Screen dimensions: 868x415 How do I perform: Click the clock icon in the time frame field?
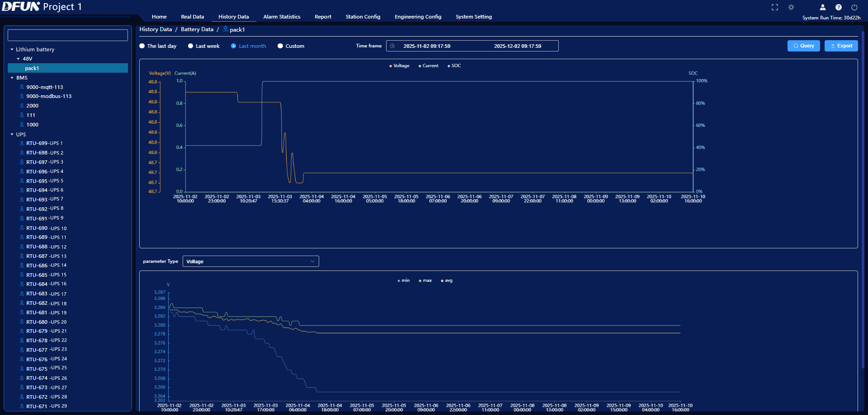coord(393,46)
